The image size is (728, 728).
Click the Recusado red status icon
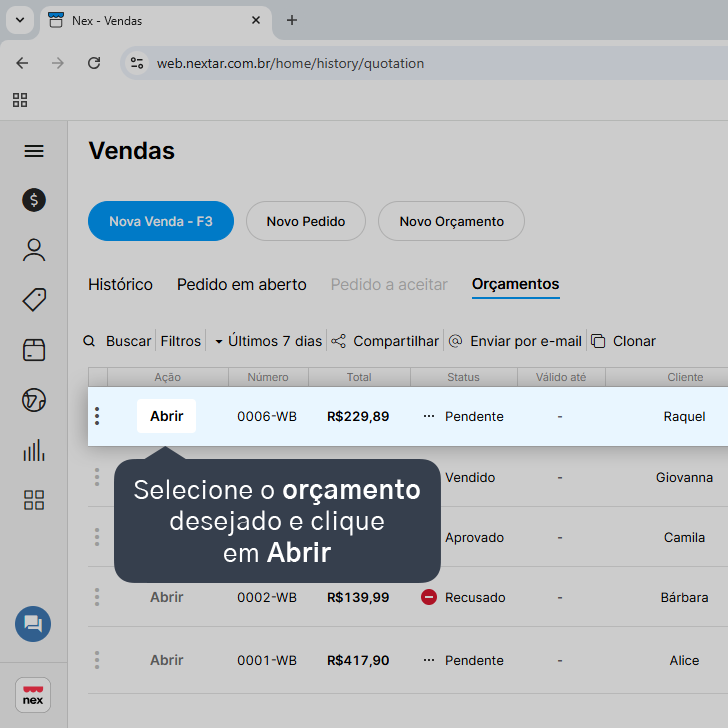429,597
